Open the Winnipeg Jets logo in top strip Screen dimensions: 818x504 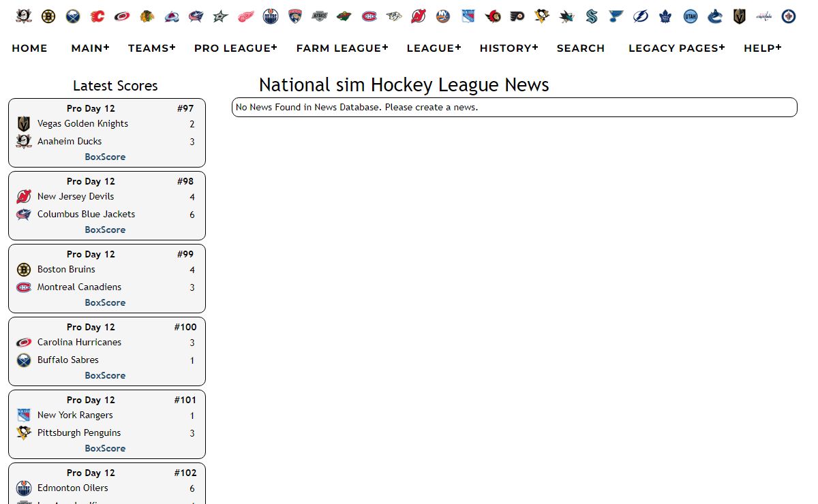[x=789, y=16]
